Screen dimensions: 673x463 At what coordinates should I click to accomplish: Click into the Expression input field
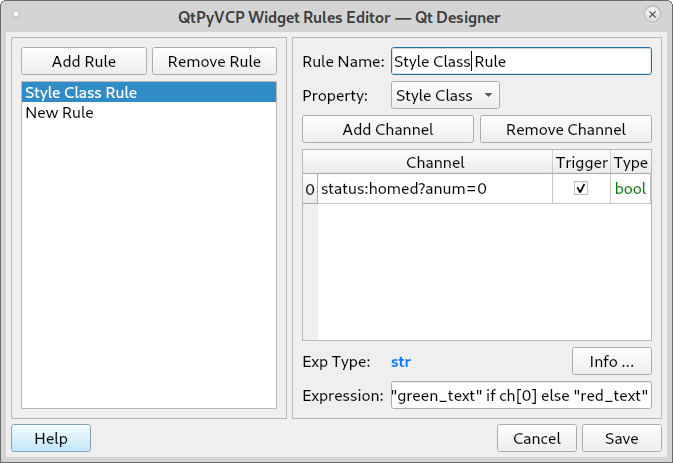point(521,395)
